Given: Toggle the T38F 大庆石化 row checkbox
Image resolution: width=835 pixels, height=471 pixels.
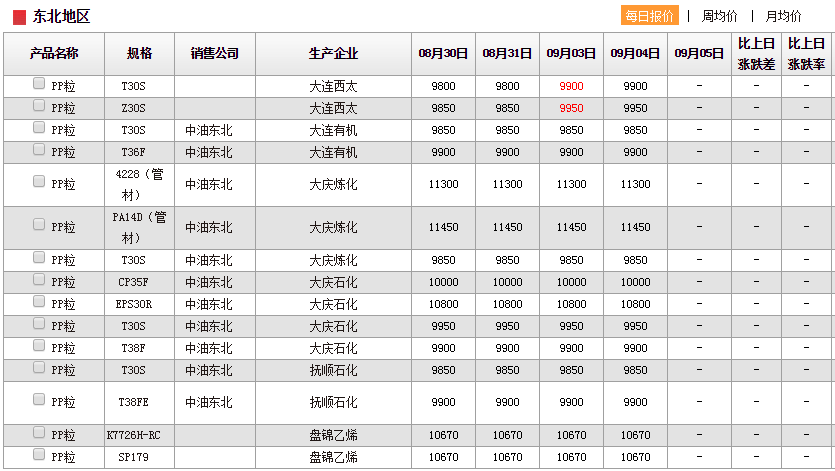Looking at the screenshot, I should (38, 346).
